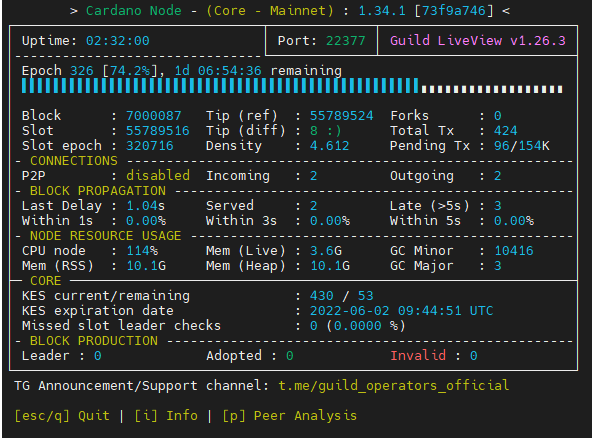Click the GC Major value 3
This screenshot has height=438, width=592.
(498, 266)
